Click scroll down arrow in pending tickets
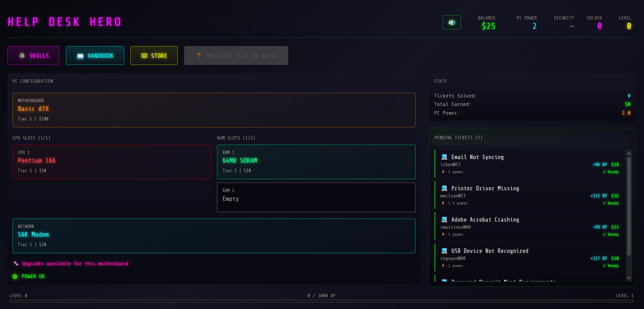 (629, 278)
